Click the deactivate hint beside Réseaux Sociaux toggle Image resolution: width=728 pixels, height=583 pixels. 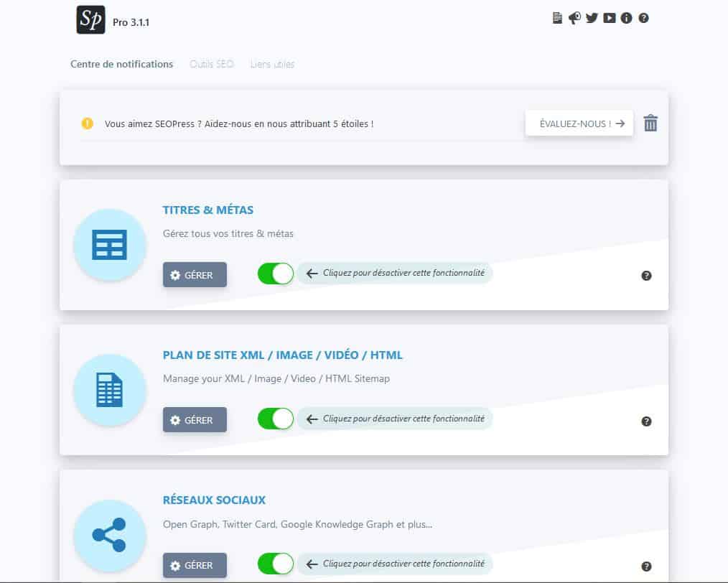point(395,564)
